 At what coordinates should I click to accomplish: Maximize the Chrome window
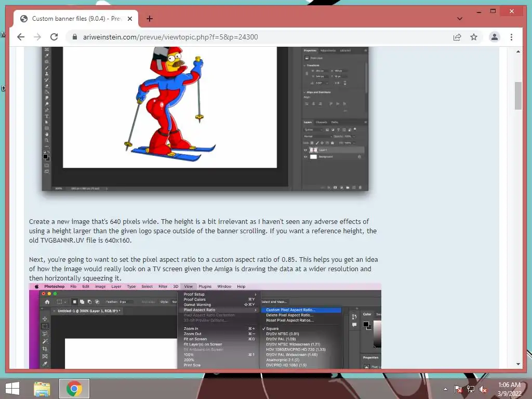tap(493, 11)
